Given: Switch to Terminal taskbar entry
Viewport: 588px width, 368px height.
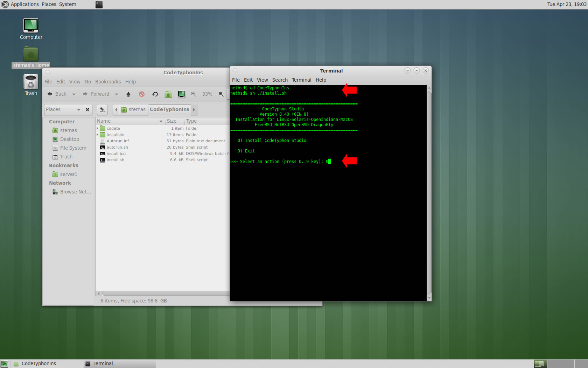Looking at the screenshot, I should tap(119, 364).
